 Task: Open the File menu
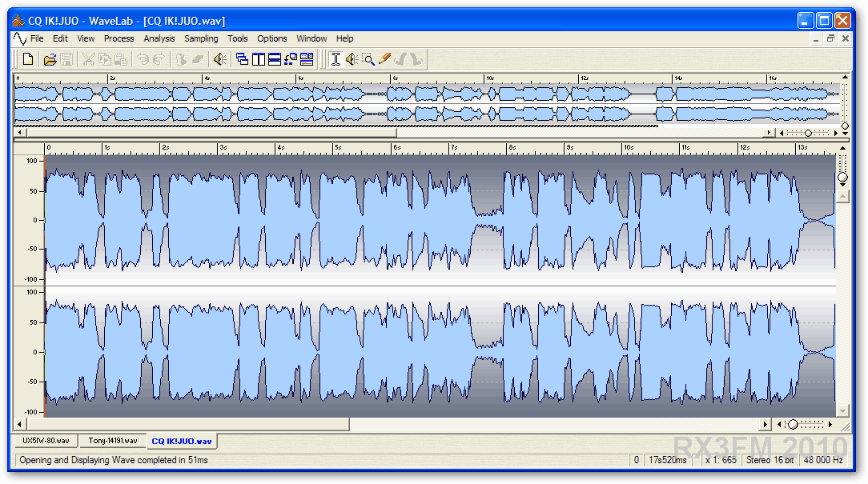click(x=37, y=38)
